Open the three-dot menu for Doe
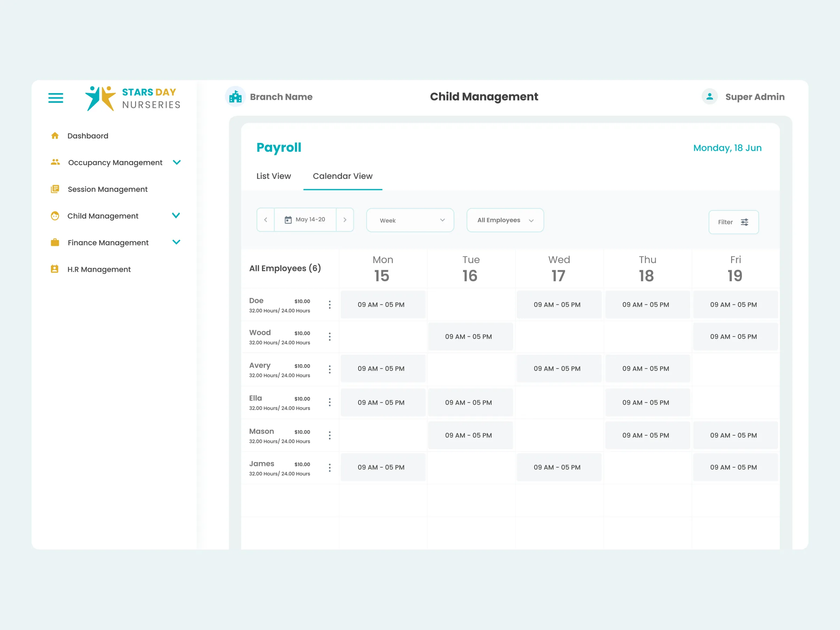Screen dimensions: 840x630 (x=330, y=304)
